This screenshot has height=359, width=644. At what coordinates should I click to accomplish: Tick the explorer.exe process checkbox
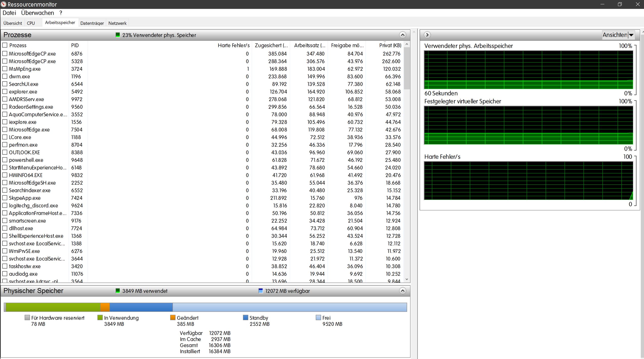click(x=5, y=92)
